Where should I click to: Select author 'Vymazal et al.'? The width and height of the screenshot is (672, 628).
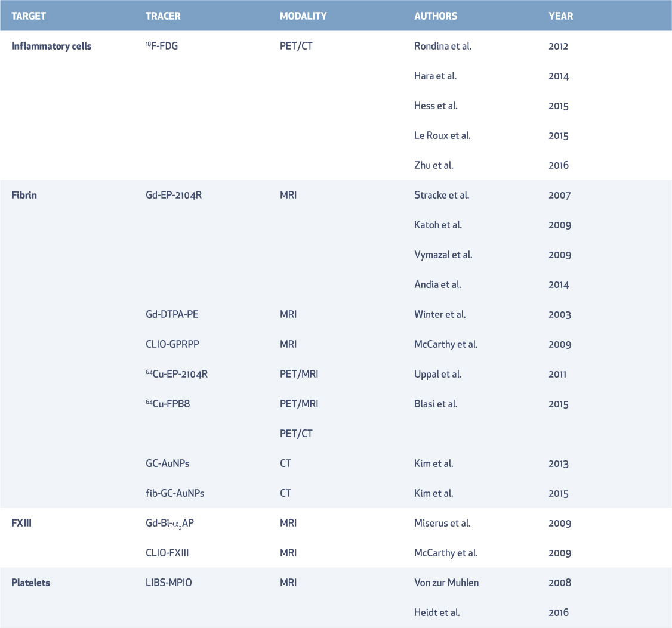[x=443, y=255]
